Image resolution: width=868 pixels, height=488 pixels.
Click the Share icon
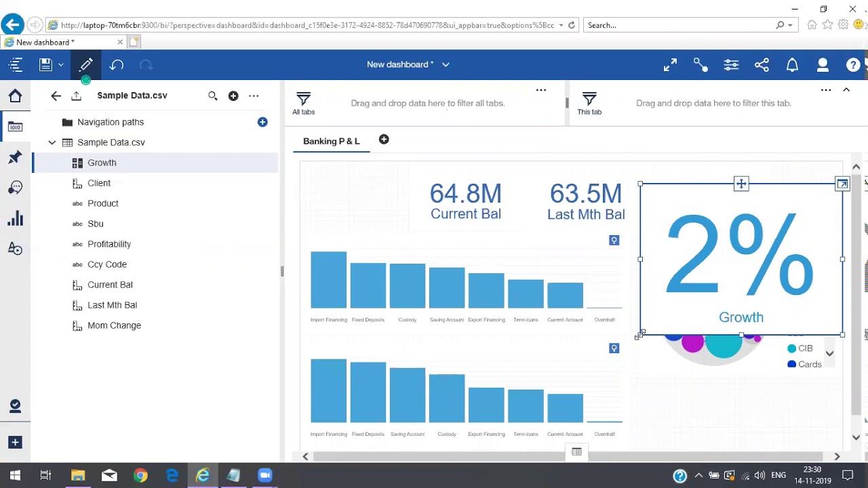point(762,65)
